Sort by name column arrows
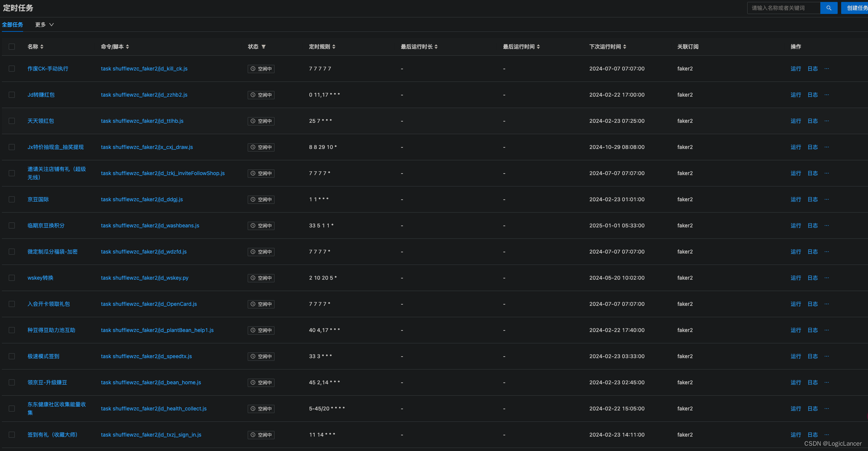Viewport: 868px width, 451px height. pos(42,47)
